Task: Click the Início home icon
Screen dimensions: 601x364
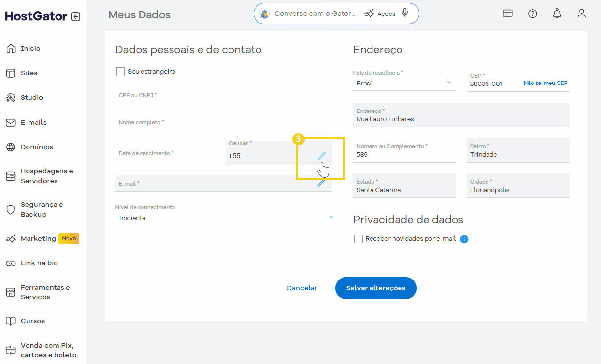Action: (11, 49)
